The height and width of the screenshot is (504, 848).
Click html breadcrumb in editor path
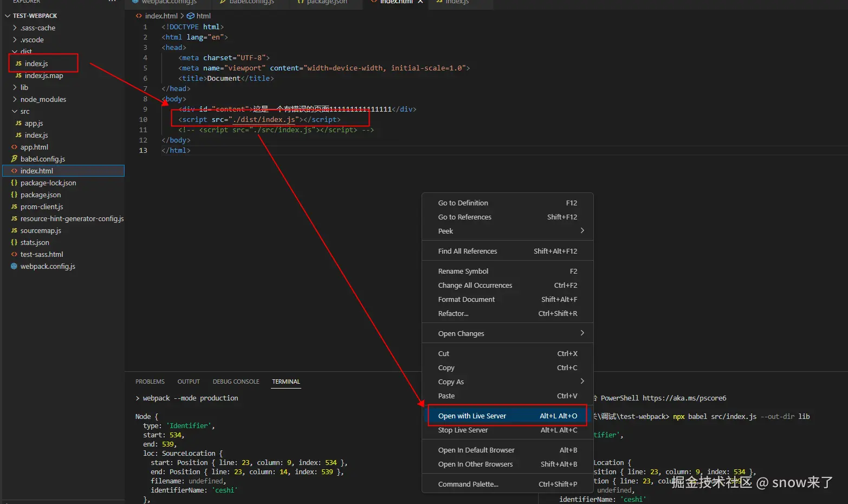203,16
